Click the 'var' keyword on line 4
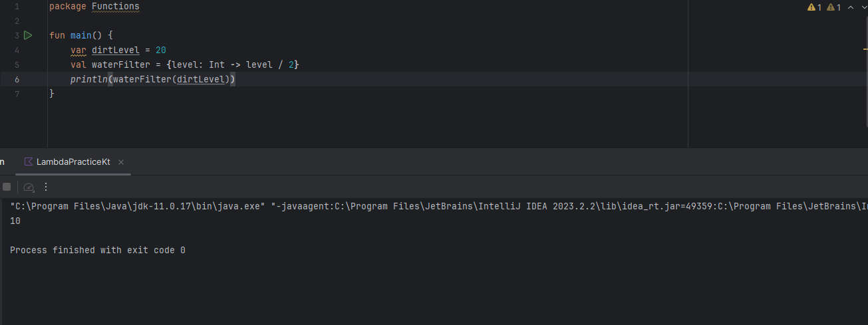This screenshot has width=868, height=325. pyautogui.click(x=78, y=50)
